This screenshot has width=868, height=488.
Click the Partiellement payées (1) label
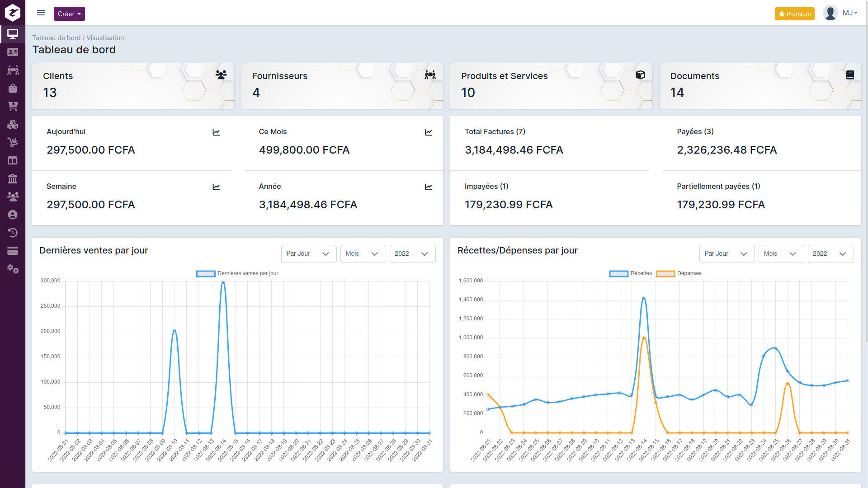(x=718, y=187)
